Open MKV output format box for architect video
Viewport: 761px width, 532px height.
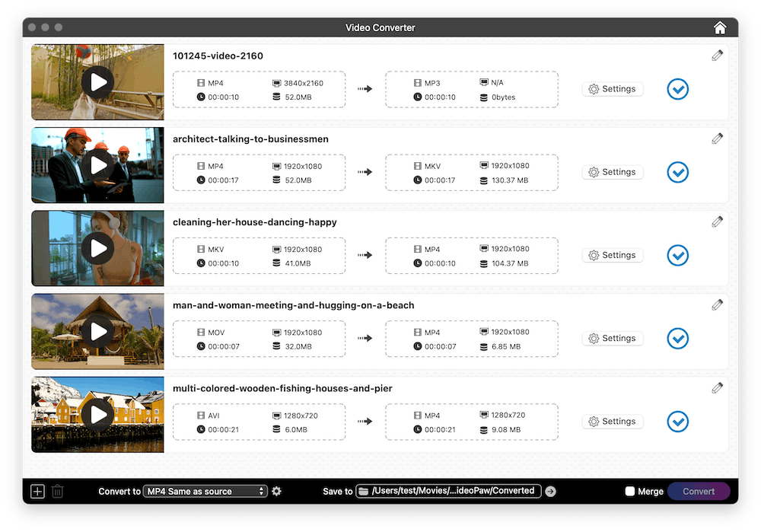pos(471,173)
